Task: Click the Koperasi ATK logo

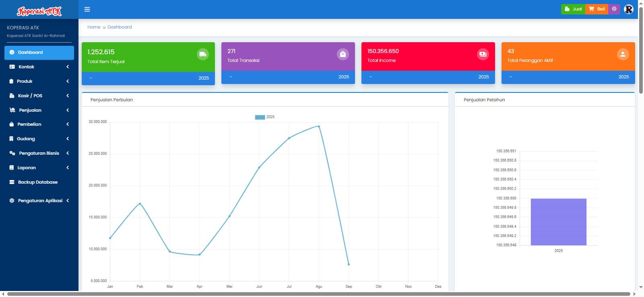Action: click(39, 11)
